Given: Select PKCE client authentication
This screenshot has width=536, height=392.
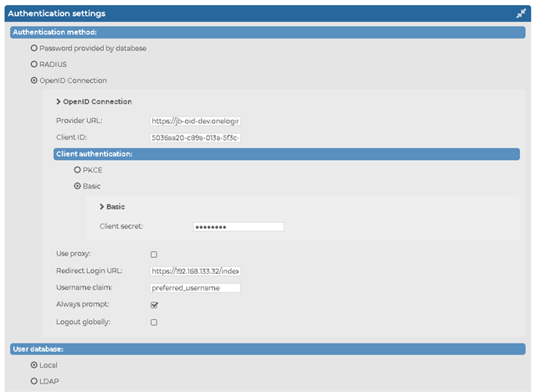Looking at the screenshot, I should pyautogui.click(x=77, y=170).
